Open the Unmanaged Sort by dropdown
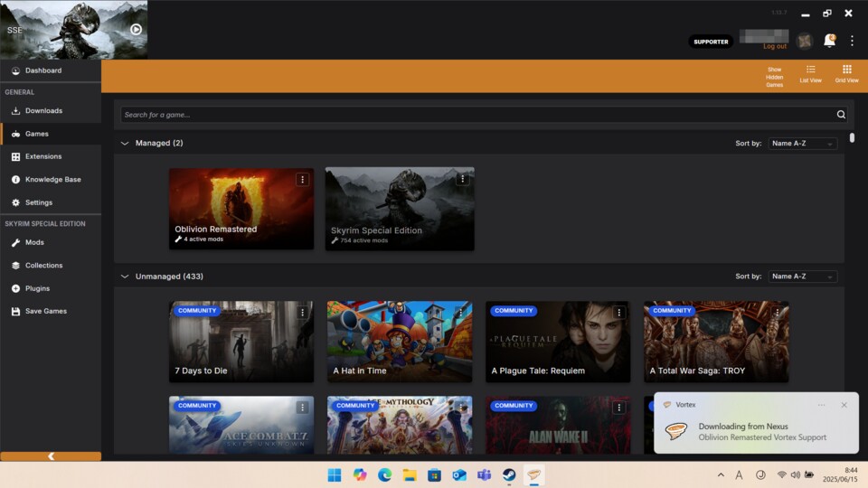868x488 pixels. pos(802,277)
